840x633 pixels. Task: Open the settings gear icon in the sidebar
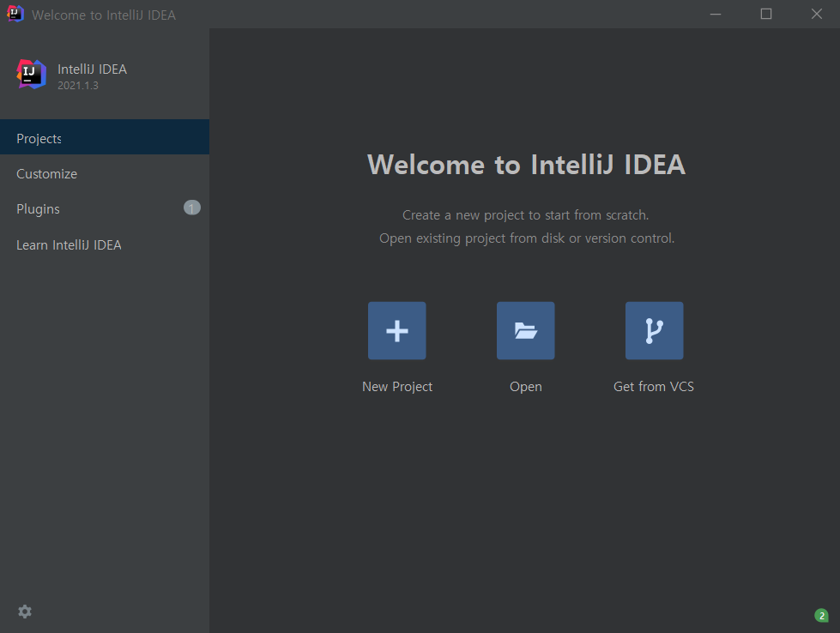(25, 612)
